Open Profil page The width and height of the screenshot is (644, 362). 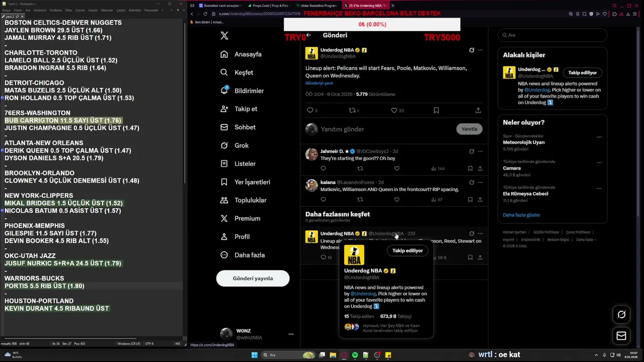click(x=235, y=236)
